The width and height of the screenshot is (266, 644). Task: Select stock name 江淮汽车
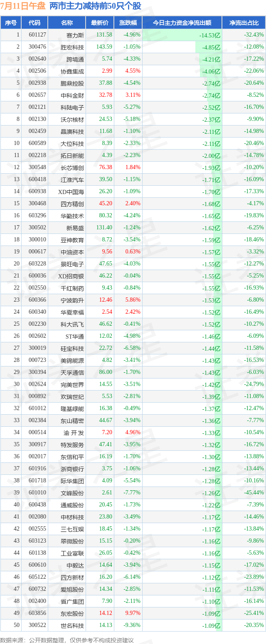pos(72,179)
